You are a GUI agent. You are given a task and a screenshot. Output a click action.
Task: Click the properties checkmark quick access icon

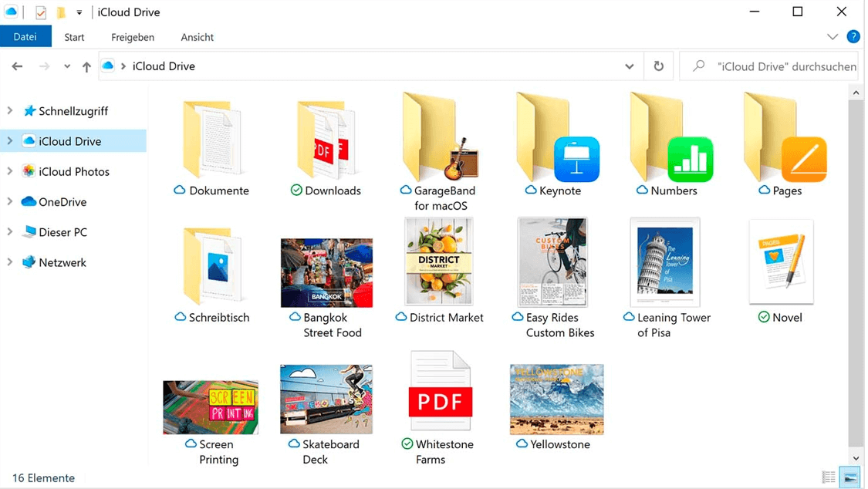tap(41, 12)
